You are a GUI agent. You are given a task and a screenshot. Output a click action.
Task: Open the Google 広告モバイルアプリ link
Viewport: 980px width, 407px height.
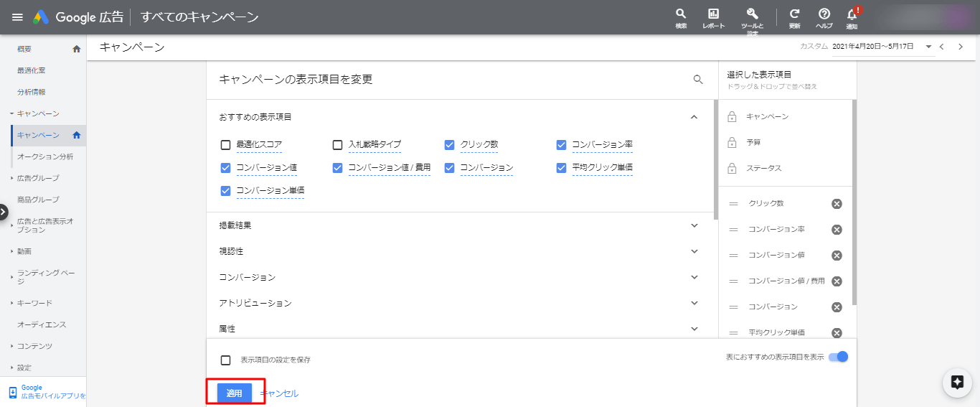pos(53,392)
